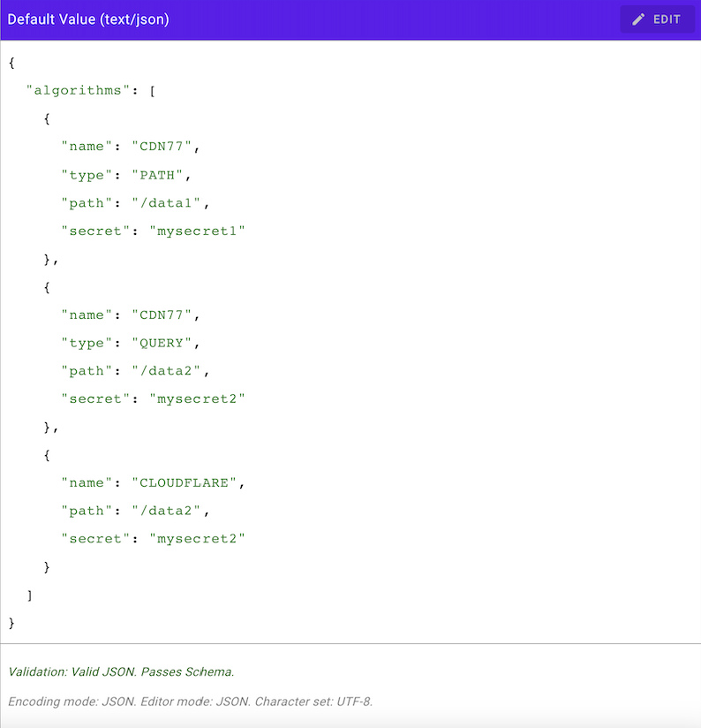Click the opening curly brace on first line
The height and width of the screenshot is (728, 701).
pos(11,63)
